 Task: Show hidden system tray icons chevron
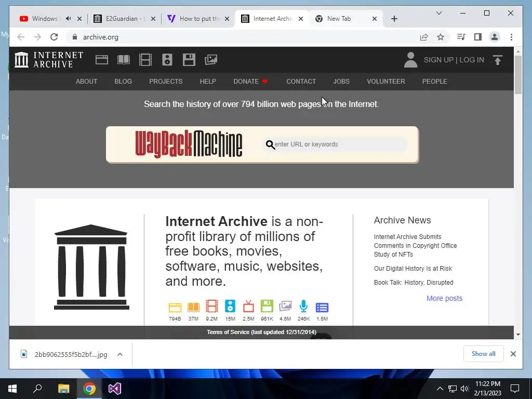pos(440,389)
